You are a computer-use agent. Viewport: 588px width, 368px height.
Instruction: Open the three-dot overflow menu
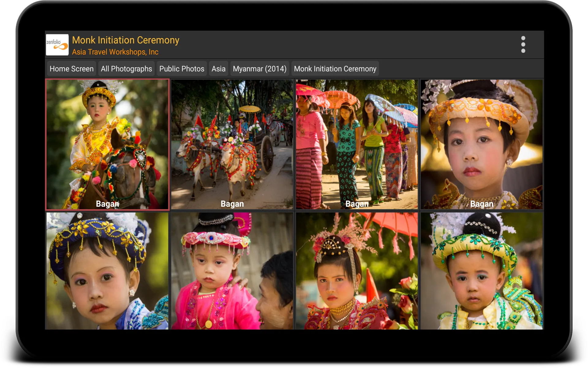(x=523, y=44)
